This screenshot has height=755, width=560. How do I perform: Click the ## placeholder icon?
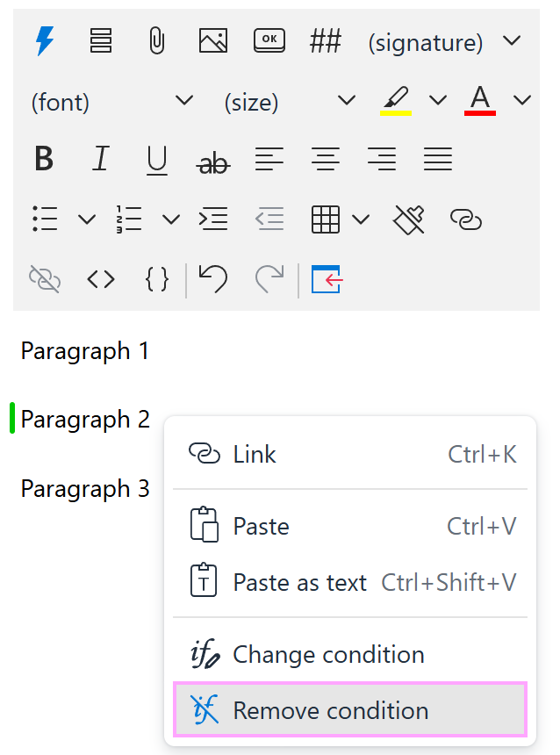point(325,41)
